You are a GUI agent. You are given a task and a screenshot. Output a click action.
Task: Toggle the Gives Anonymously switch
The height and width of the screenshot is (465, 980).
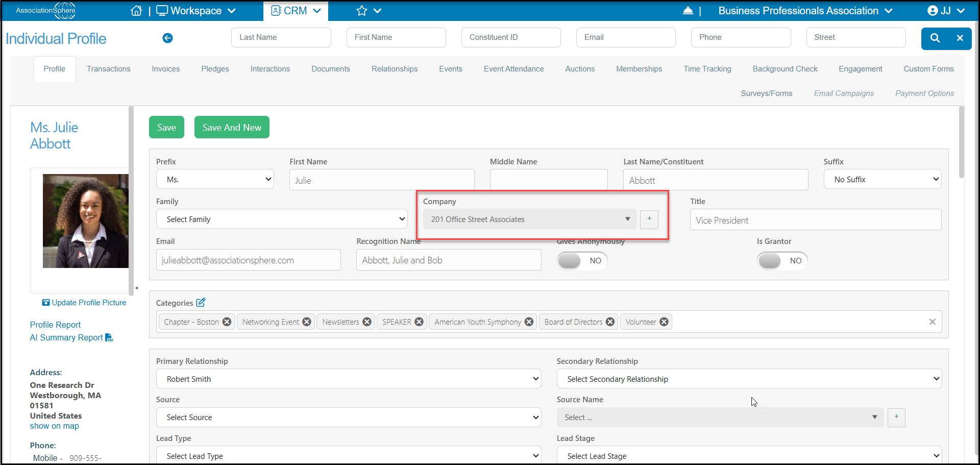click(582, 260)
